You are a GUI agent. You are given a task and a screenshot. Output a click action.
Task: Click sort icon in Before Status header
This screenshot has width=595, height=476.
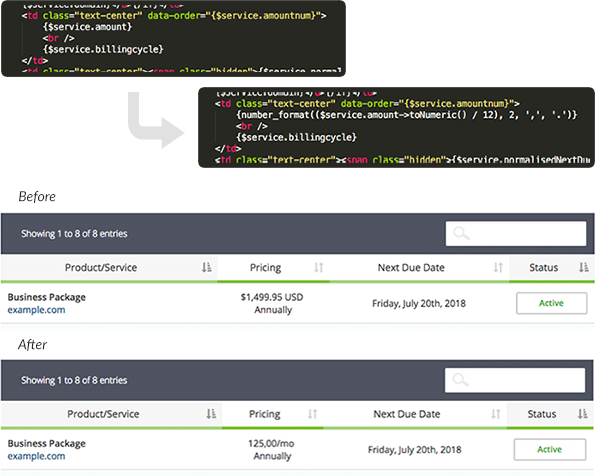(x=584, y=268)
